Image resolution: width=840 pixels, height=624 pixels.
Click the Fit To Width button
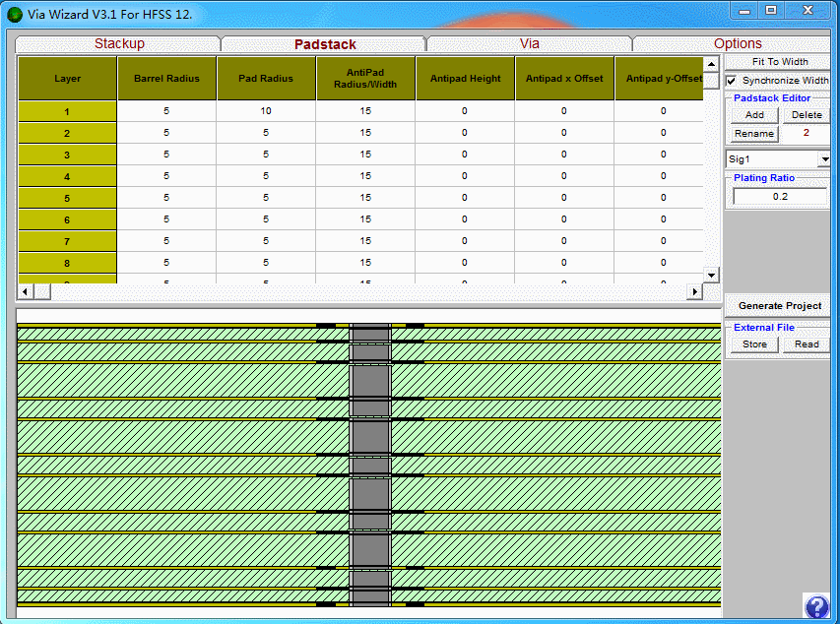[780, 62]
